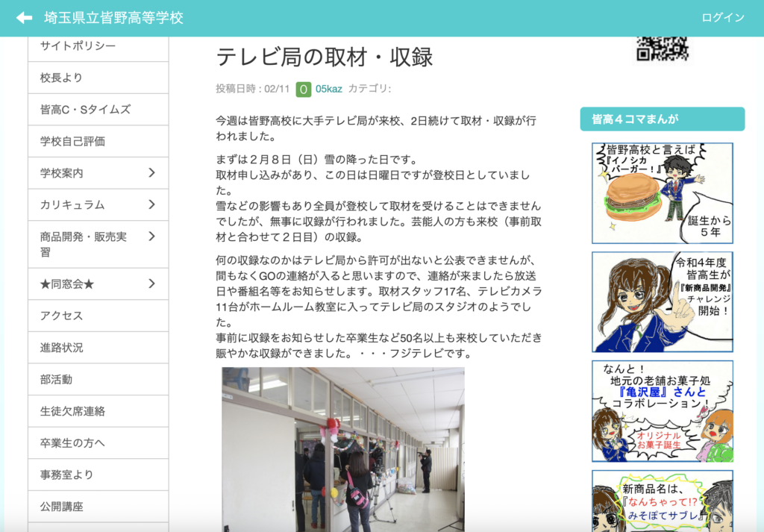Expand the 商品開発・販売実習 chevron
764x532 pixels.
coord(151,237)
